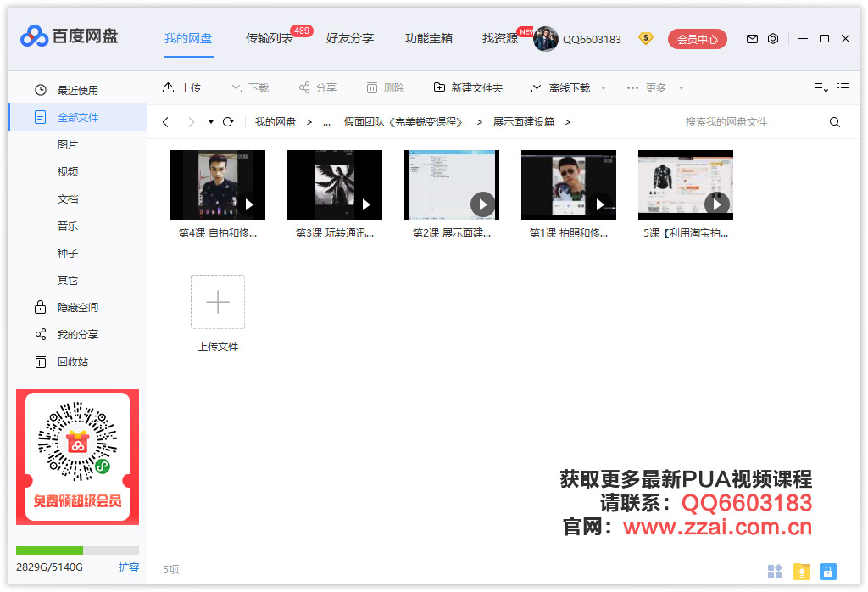Click the Baidu Netdisk logo
This screenshot has width=868, height=592.
point(70,36)
